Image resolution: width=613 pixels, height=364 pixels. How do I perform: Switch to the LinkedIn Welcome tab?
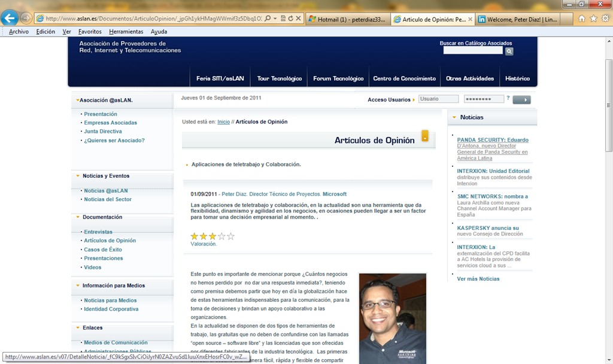coord(518,19)
